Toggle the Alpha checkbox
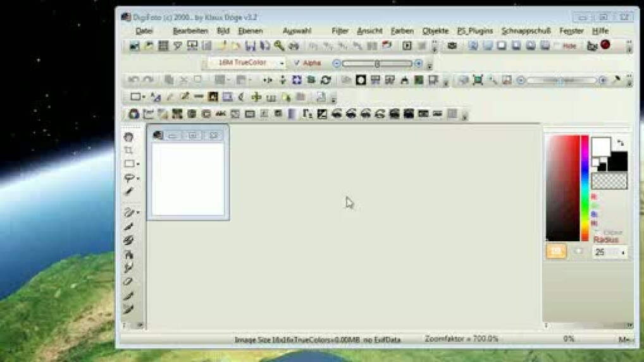 (297, 63)
